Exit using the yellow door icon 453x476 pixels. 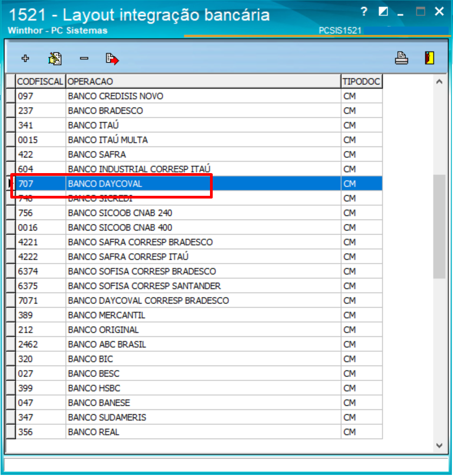click(430, 58)
